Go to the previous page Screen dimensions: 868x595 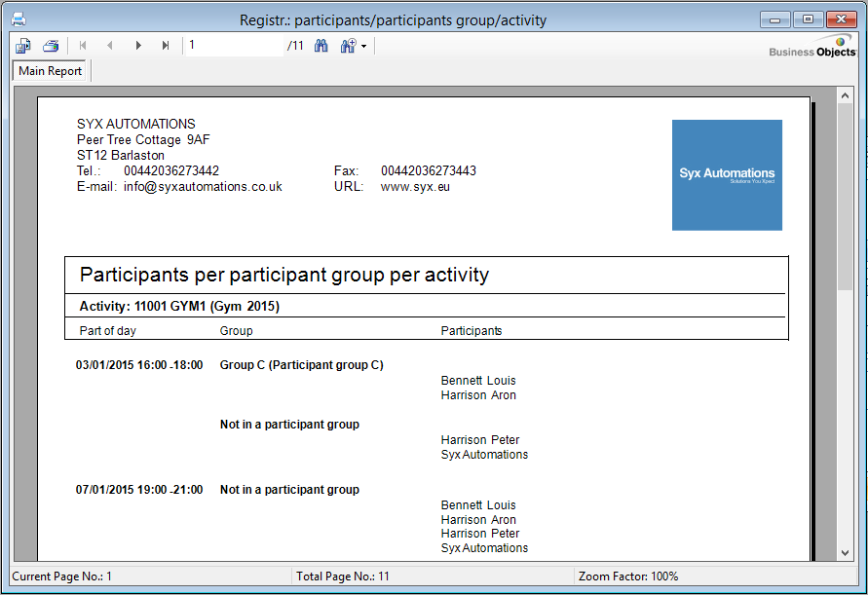click(110, 46)
